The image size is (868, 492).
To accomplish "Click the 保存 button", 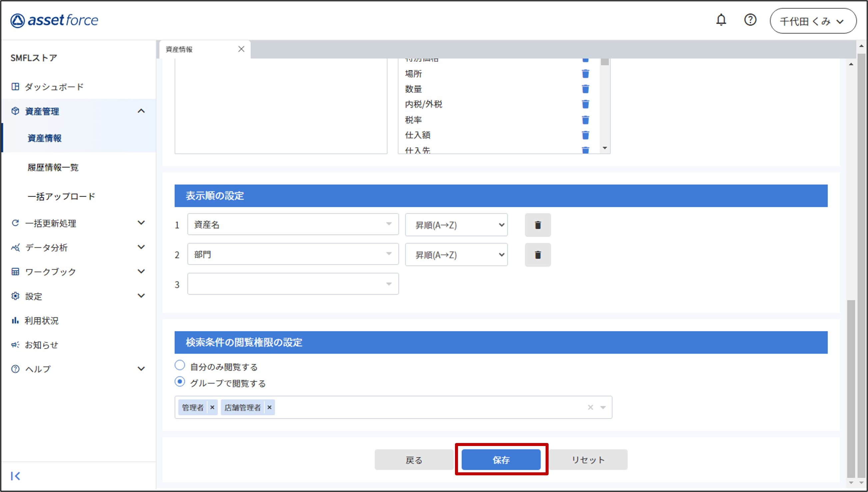I will coord(501,460).
